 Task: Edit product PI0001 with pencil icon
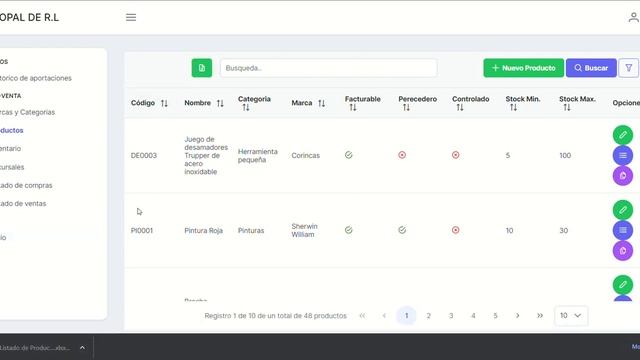click(x=623, y=210)
